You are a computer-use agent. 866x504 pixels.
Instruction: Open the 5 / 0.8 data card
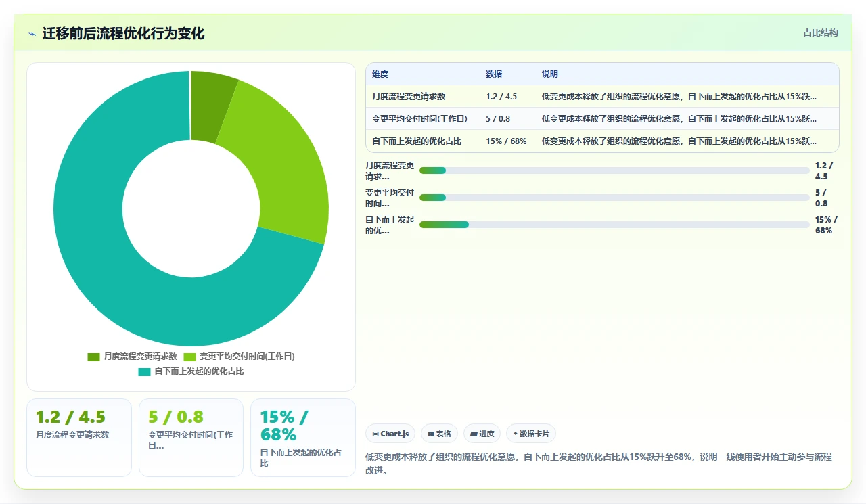tap(191, 438)
